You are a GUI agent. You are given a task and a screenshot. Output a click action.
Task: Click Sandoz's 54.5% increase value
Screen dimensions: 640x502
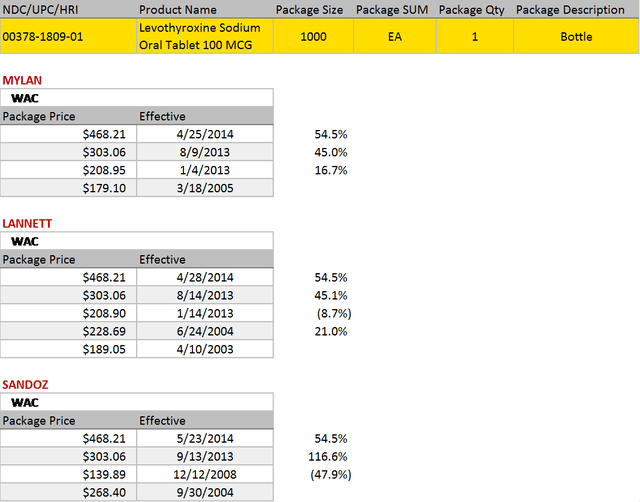coord(331,439)
